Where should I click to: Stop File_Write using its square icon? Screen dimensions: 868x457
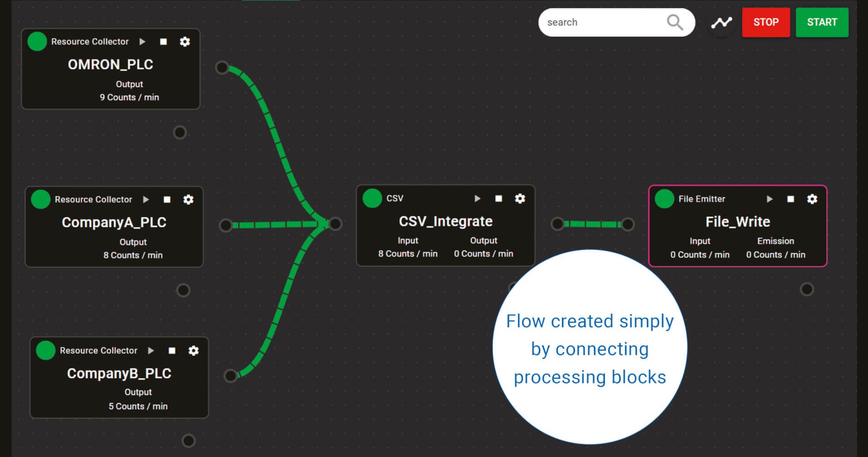click(x=790, y=199)
